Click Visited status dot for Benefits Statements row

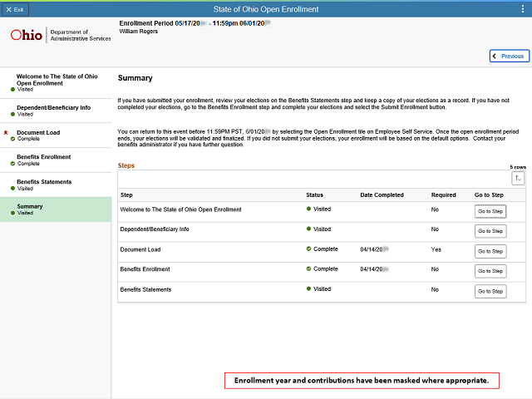point(308,288)
